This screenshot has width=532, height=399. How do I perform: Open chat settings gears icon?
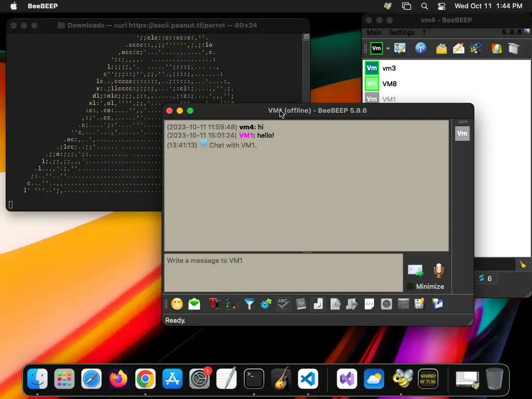coord(266,304)
